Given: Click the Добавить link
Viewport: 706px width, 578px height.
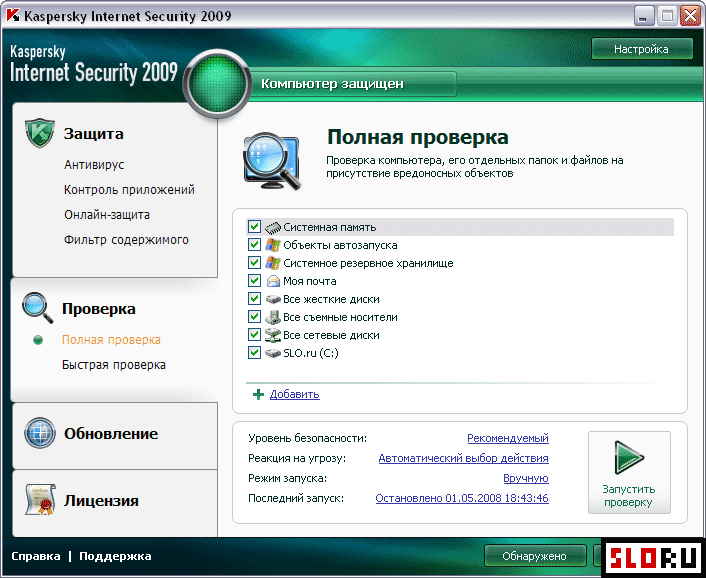Looking at the screenshot, I should 294,394.
